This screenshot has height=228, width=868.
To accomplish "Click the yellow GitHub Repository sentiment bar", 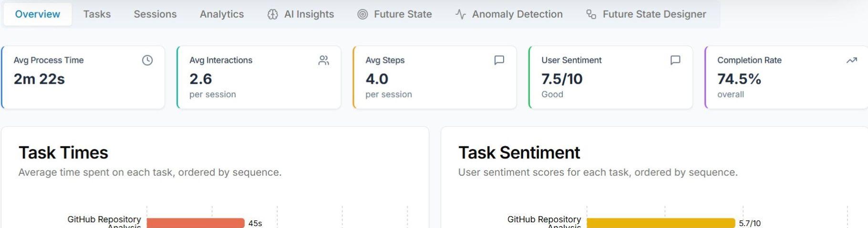I will (x=661, y=223).
